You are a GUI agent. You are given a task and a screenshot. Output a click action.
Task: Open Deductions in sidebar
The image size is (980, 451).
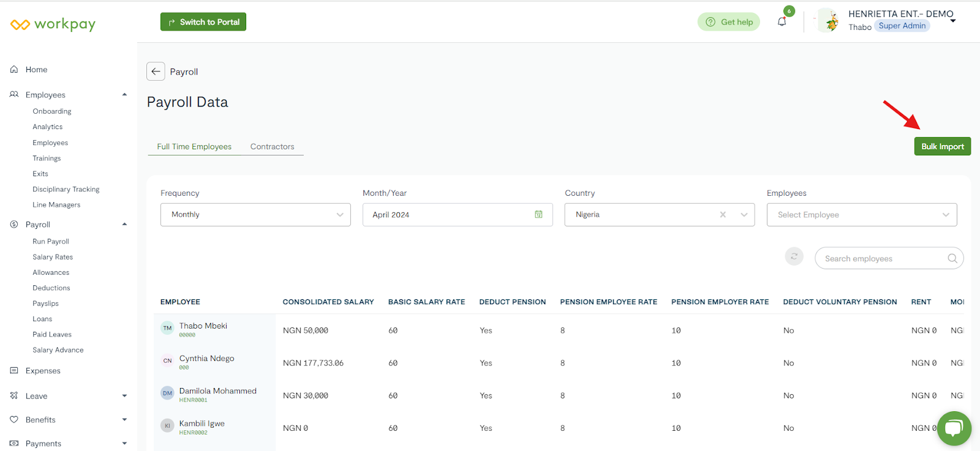51,288
